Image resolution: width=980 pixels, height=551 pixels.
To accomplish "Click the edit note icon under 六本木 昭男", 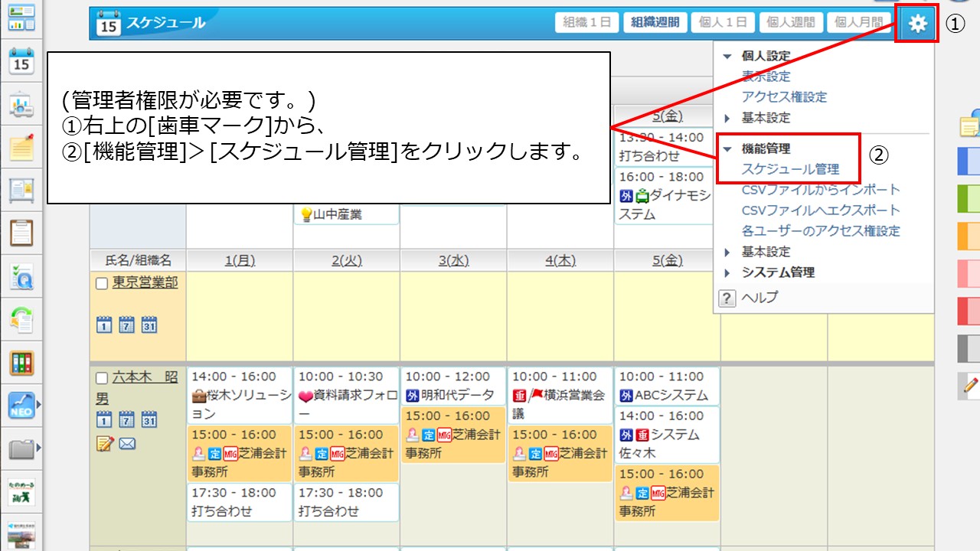I will coord(103,443).
